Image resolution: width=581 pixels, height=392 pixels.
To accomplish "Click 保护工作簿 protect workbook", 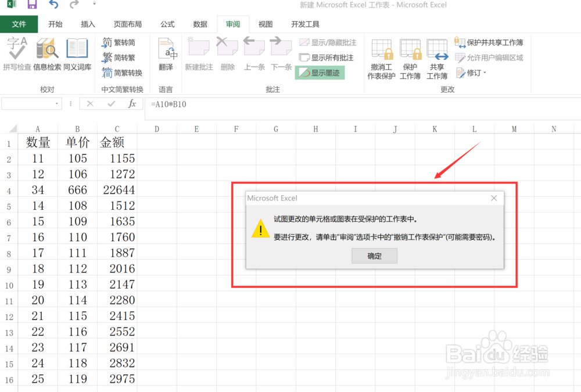I will (410, 59).
